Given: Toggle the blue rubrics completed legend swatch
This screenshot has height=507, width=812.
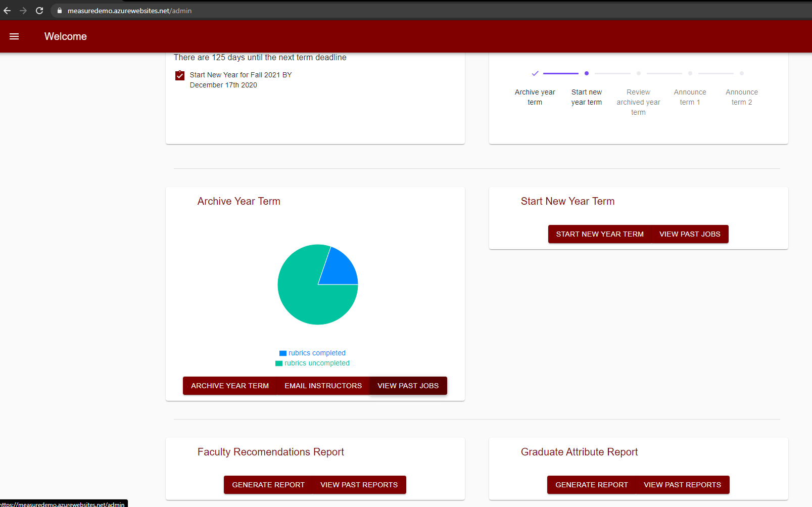Looking at the screenshot, I should coord(283,353).
